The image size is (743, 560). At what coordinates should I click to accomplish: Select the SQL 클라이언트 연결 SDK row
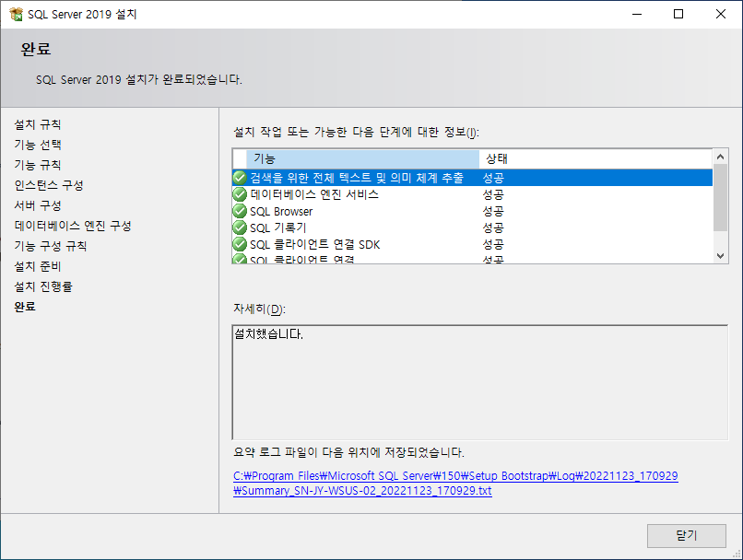[x=472, y=244]
